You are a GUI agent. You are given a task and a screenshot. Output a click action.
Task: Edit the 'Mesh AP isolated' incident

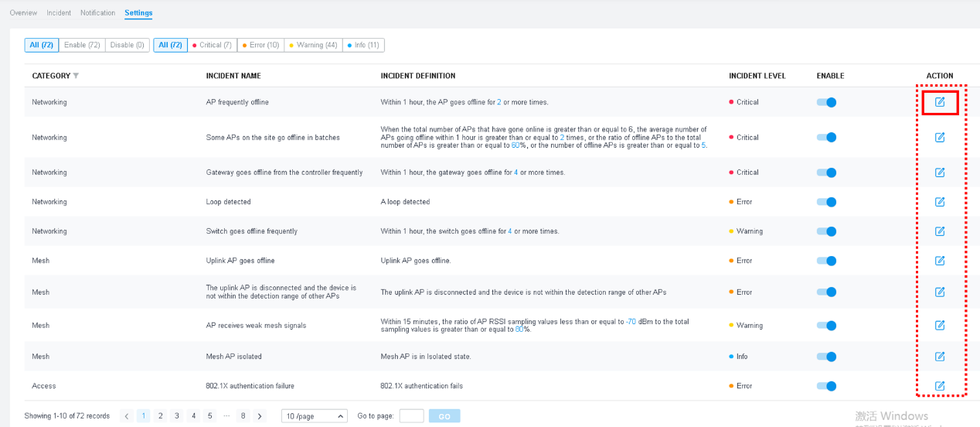coord(940,357)
